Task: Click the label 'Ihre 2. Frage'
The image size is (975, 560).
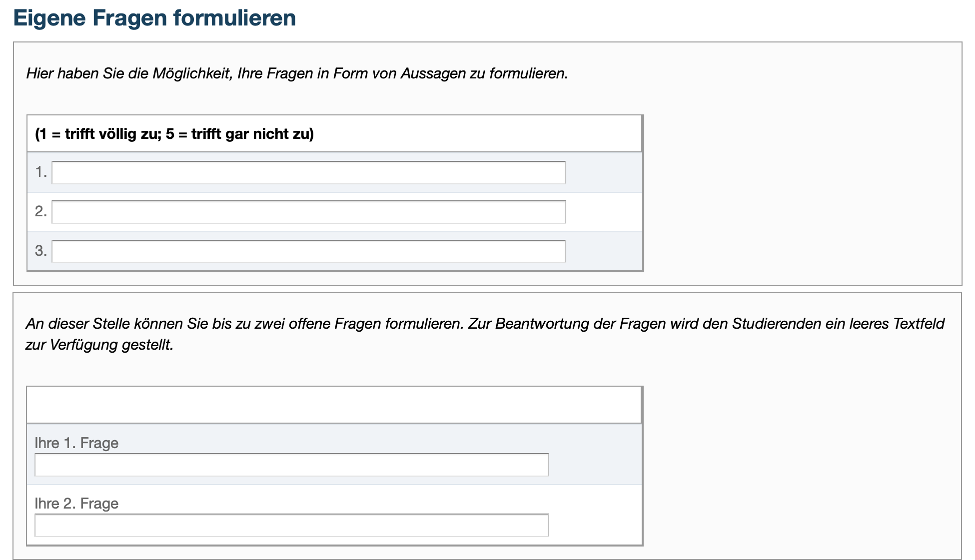Action: (76, 503)
